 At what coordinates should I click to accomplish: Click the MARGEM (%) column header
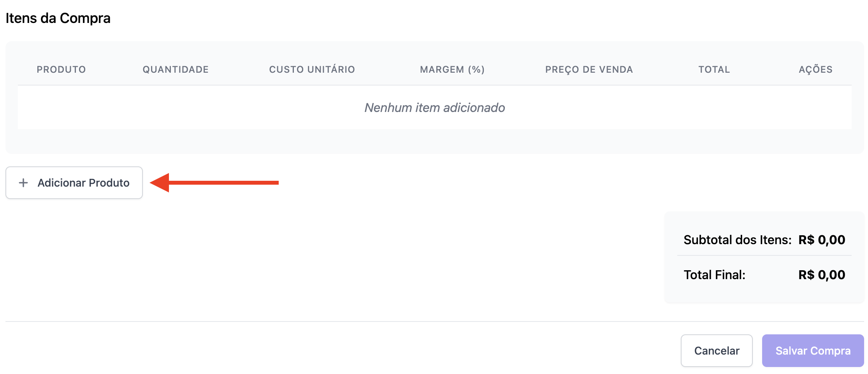tap(452, 70)
